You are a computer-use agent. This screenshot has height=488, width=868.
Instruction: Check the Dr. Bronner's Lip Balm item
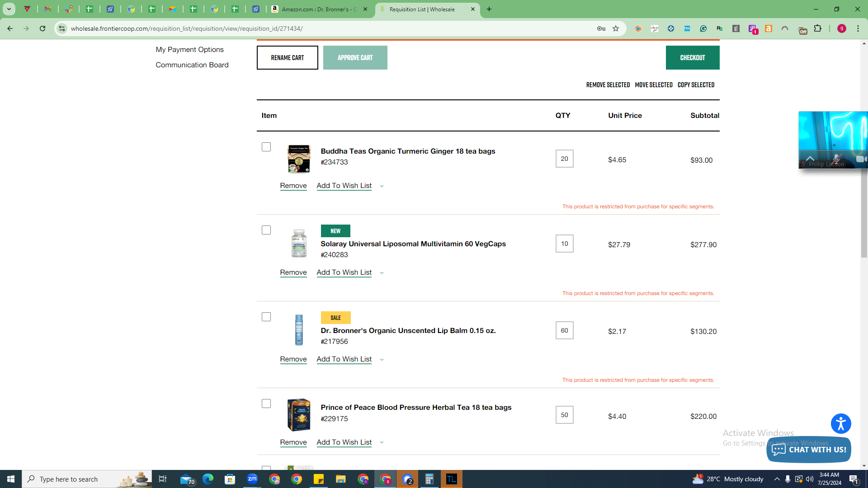(x=266, y=317)
